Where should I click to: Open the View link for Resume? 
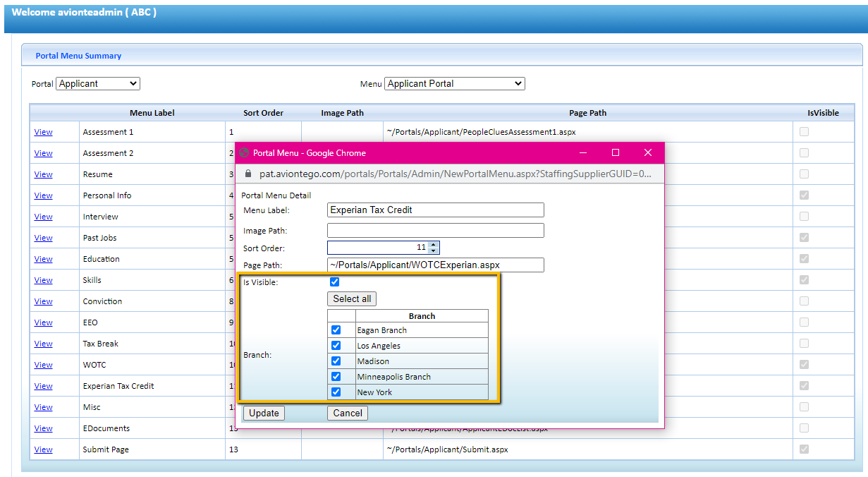[x=43, y=174]
